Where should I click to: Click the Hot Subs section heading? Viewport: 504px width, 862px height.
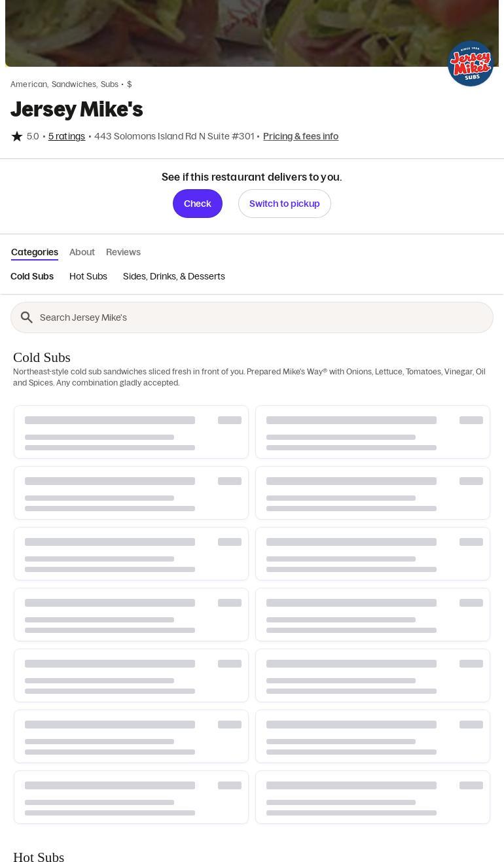[x=39, y=857]
